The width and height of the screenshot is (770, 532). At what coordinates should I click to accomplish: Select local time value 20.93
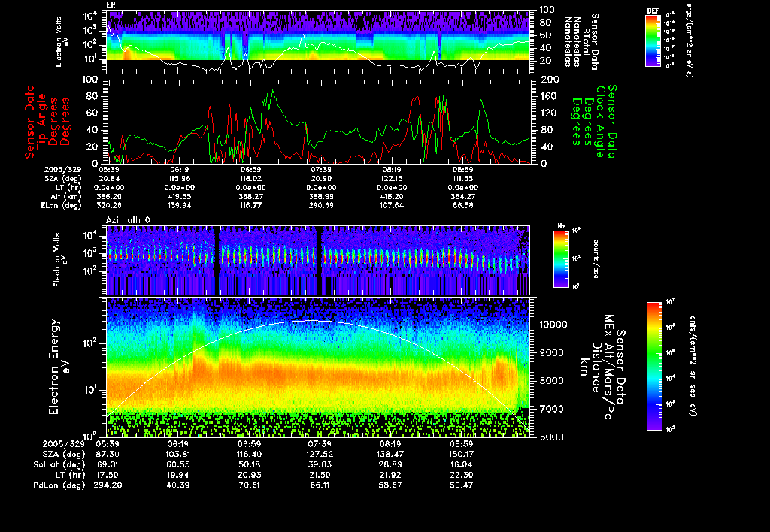250,475
